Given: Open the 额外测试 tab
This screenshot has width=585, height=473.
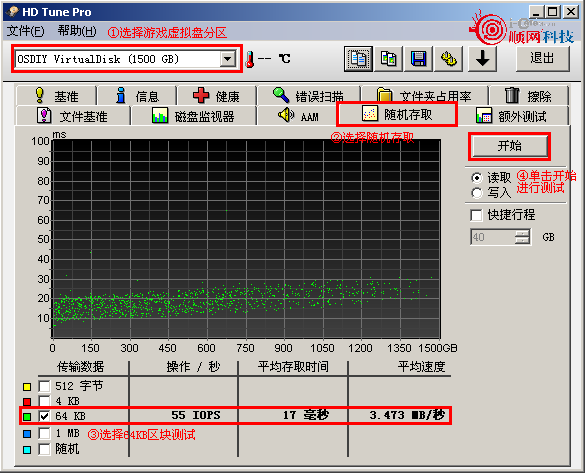Looking at the screenshot, I should [513, 116].
